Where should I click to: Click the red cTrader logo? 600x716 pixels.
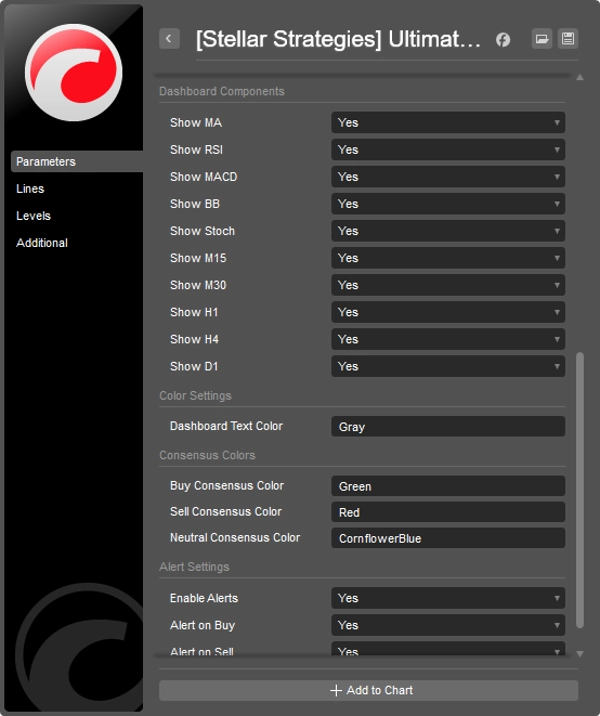pos(73,72)
